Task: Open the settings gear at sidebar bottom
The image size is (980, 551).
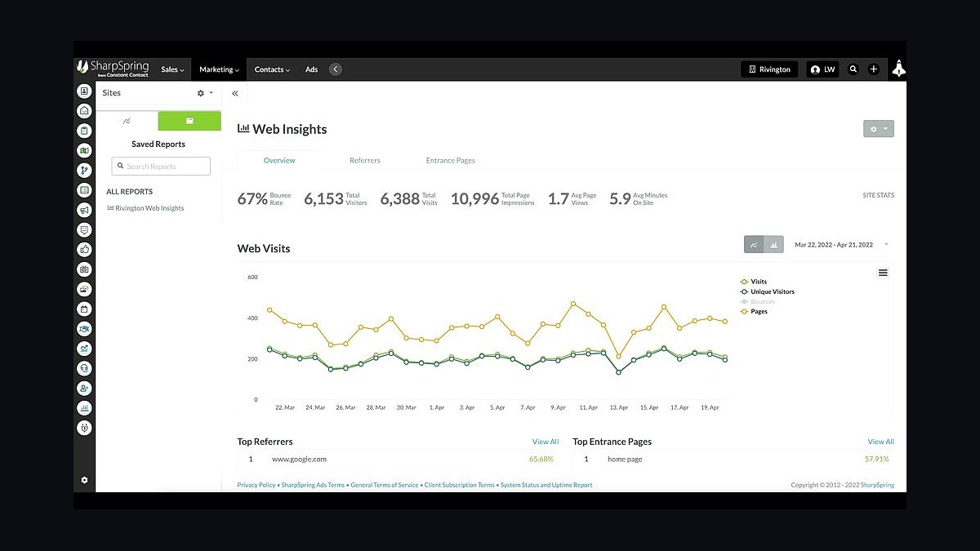Action: 84,480
